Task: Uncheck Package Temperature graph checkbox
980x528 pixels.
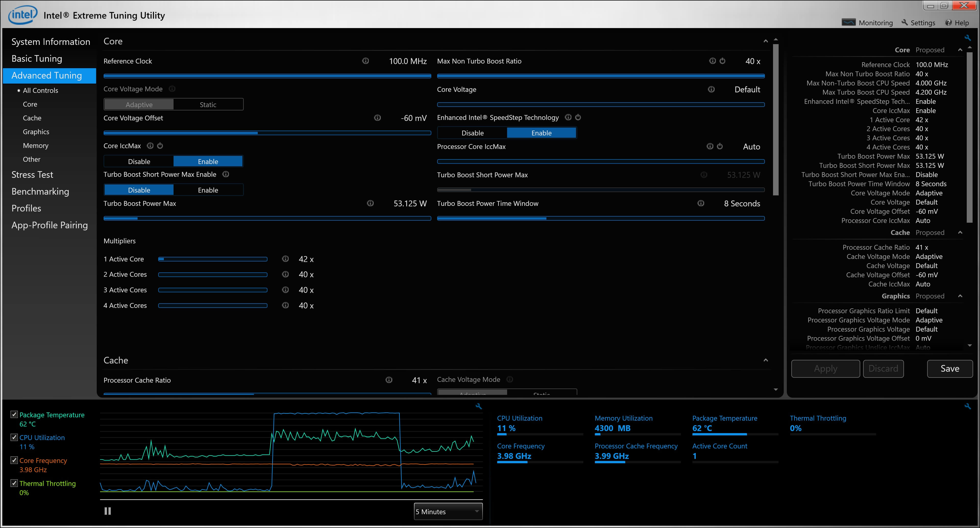Action: (14, 414)
